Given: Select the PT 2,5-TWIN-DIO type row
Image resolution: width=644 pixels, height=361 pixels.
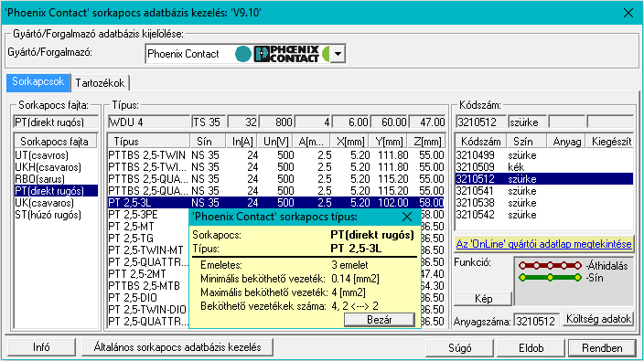Looking at the screenshot, I should pos(148,310).
